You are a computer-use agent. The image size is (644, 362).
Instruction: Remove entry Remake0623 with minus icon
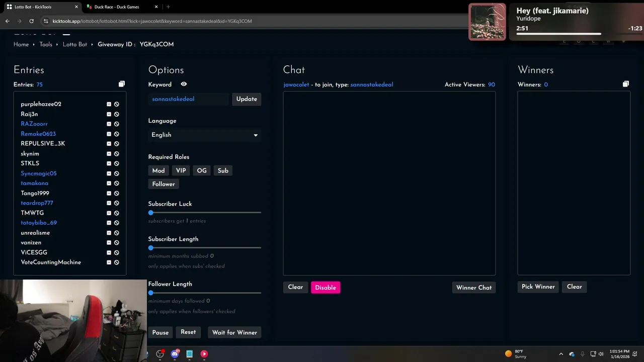(x=109, y=134)
